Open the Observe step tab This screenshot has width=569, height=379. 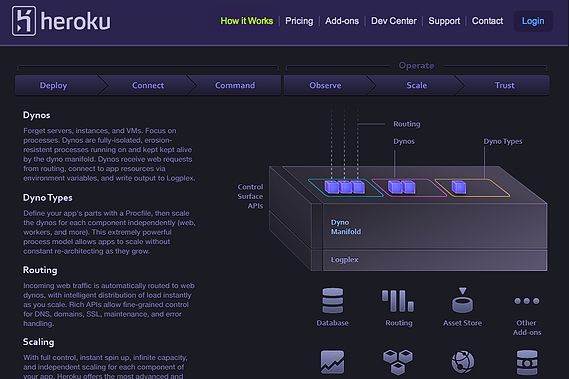click(326, 85)
